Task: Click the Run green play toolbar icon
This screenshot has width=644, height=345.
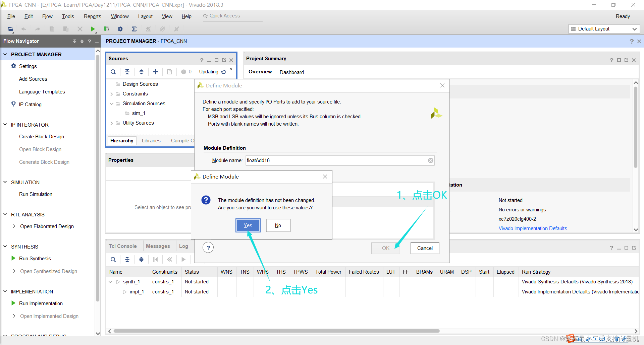Action: click(93, 29)
